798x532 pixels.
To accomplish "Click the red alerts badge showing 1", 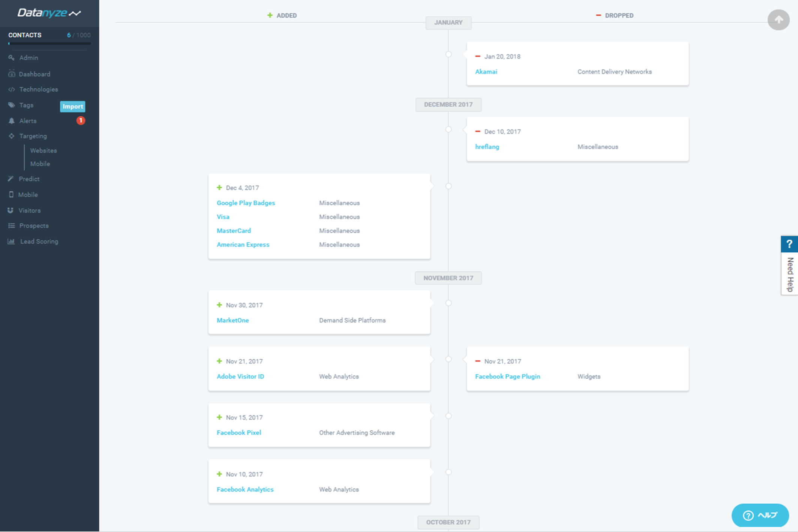I will click(x=81, y=120).
